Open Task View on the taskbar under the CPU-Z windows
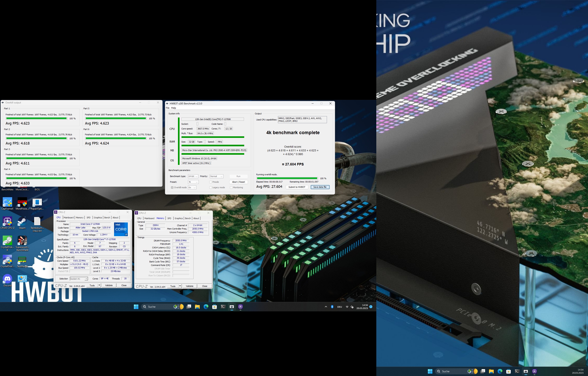This screenshot has width=588, height=376. 189,307
